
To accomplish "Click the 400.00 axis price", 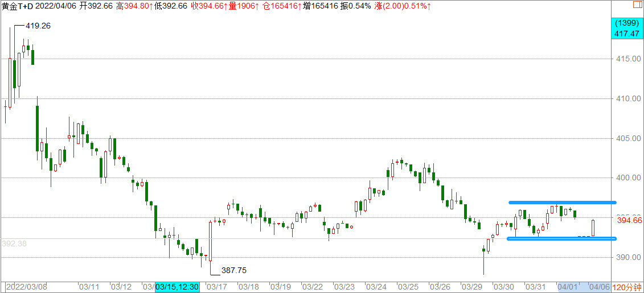I will [627, 178].
